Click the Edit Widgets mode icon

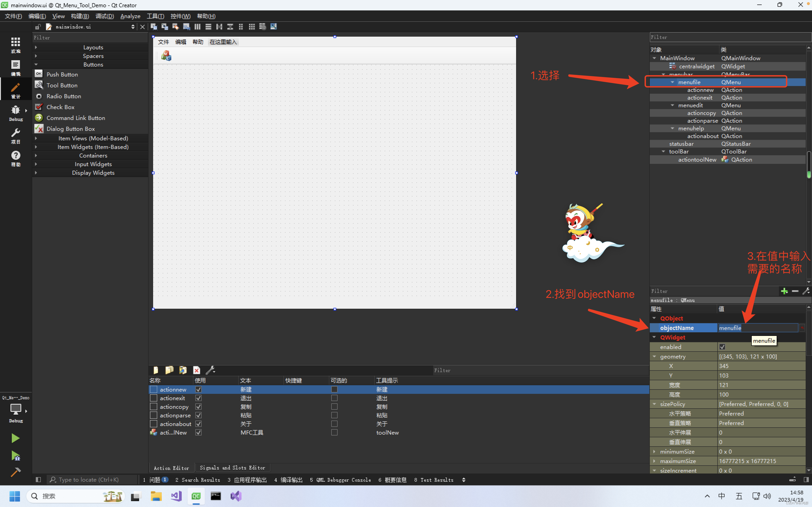point(154,26)
